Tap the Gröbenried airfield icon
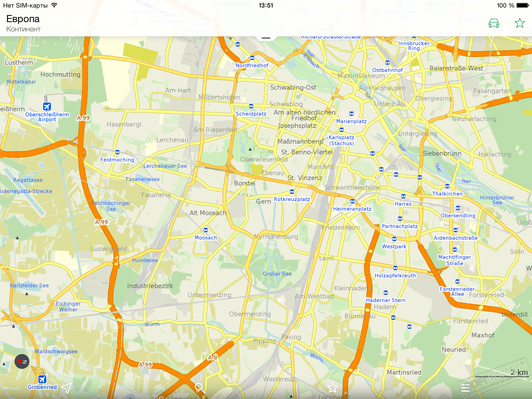The image size is (532, 399). click(42, 379)
